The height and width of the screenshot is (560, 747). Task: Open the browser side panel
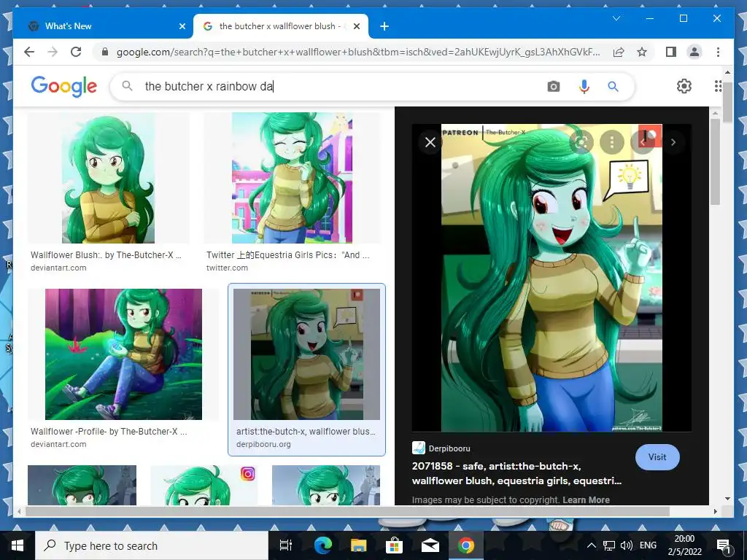tap(671, 52)
